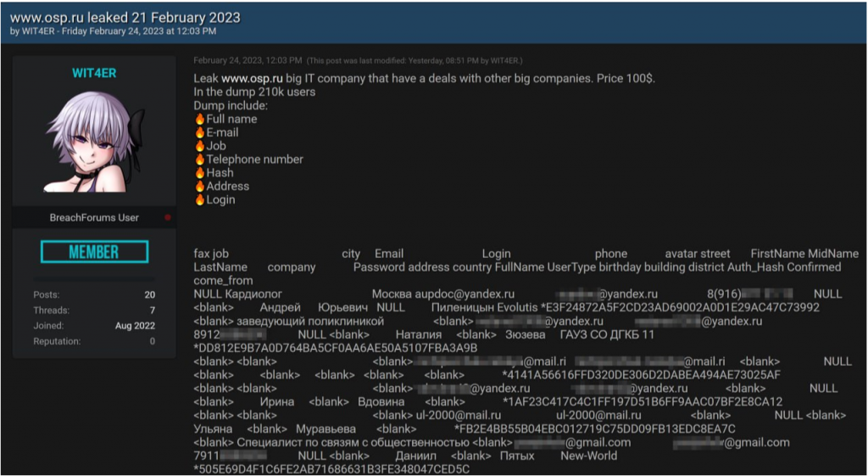Image resolution: width=868 pixels, height=476 pixels.
Task: Click the line 'In the dump 210k users'
Action: 254,92
